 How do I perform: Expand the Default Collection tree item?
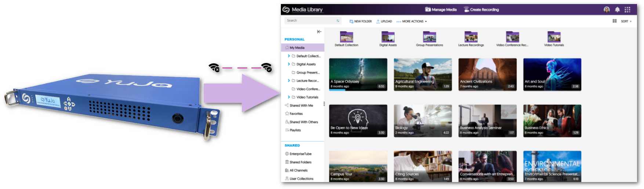point(289,56)
